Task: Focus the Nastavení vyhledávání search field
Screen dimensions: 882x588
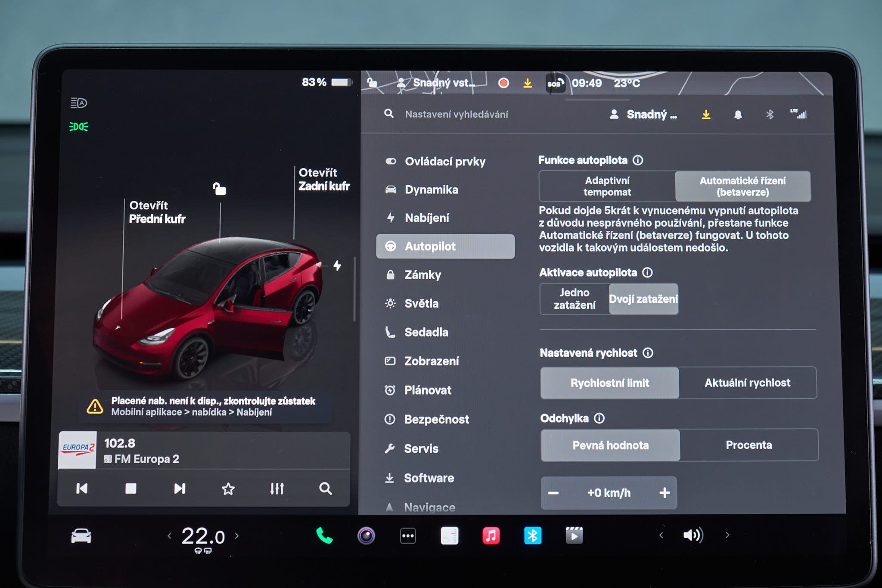Action: (x=457, y=114)
